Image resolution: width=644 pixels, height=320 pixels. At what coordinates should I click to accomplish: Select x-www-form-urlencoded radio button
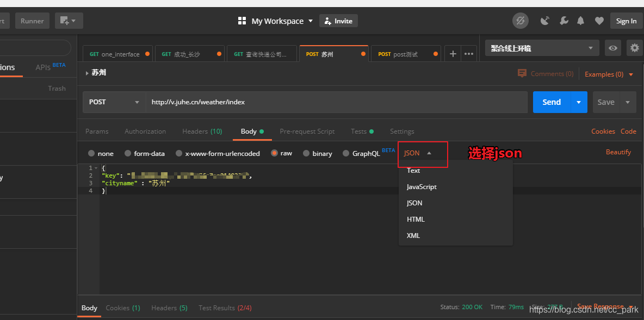click(x=178, y=153)
